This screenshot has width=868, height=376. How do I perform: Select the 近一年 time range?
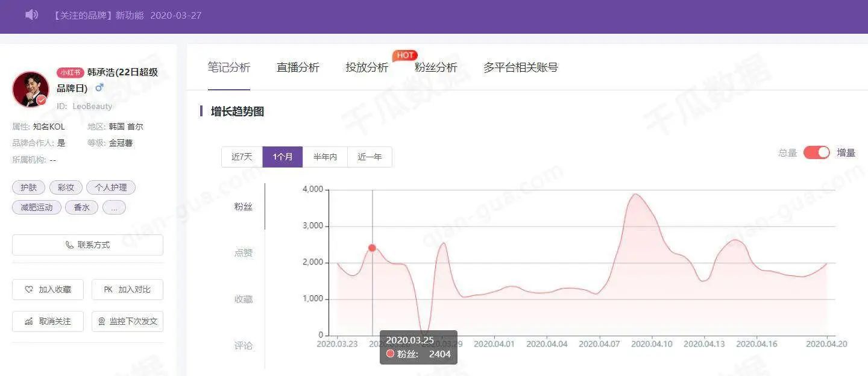coord(370,157)
